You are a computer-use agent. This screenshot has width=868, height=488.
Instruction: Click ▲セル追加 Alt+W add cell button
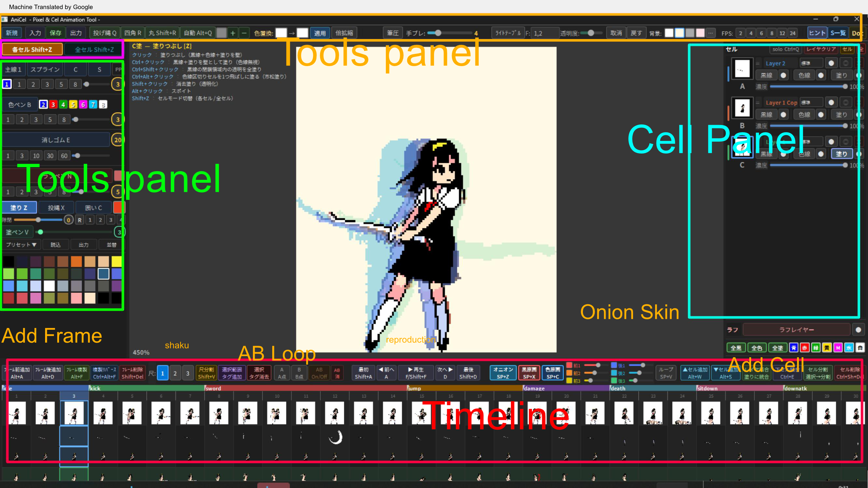[695, 373]
